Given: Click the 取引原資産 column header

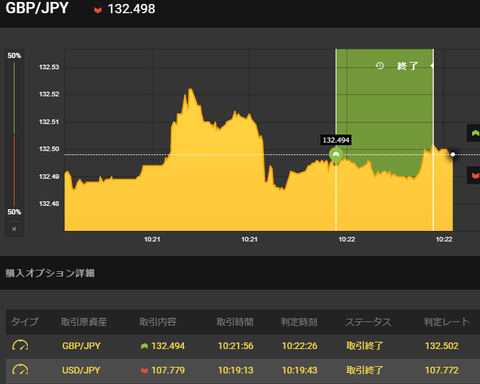Looking at the screenshot, I should click(84, 322).
